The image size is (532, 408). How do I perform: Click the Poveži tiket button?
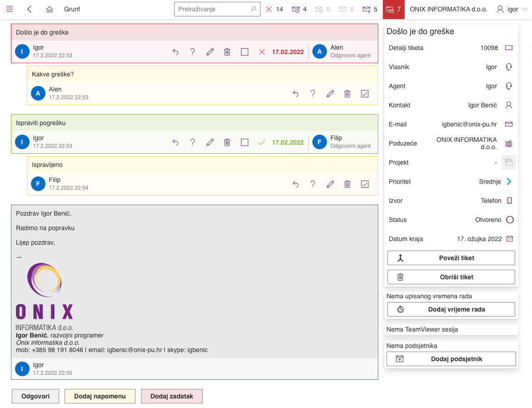[451, 258]
